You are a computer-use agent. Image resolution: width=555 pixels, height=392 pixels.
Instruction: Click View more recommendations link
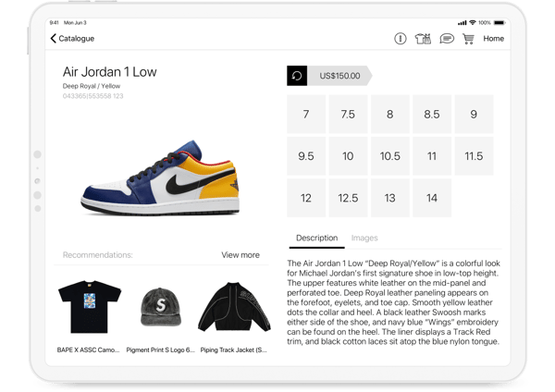[x=240, y=255]
